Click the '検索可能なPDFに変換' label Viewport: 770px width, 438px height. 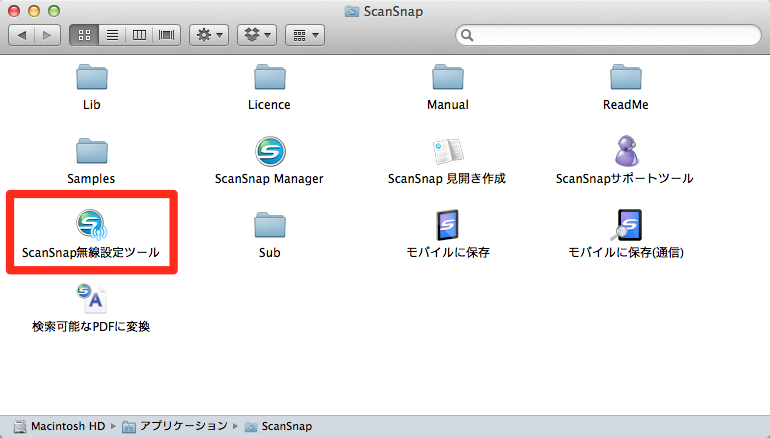[x=91, y=327]
